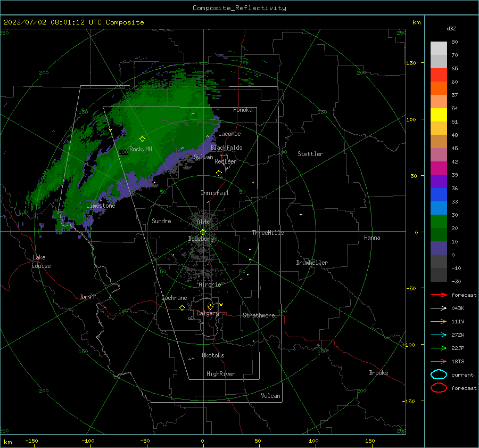The image size is (479, 448).
Task: Pick the orange 57–60 dBZ swatch
Action: 439,88
